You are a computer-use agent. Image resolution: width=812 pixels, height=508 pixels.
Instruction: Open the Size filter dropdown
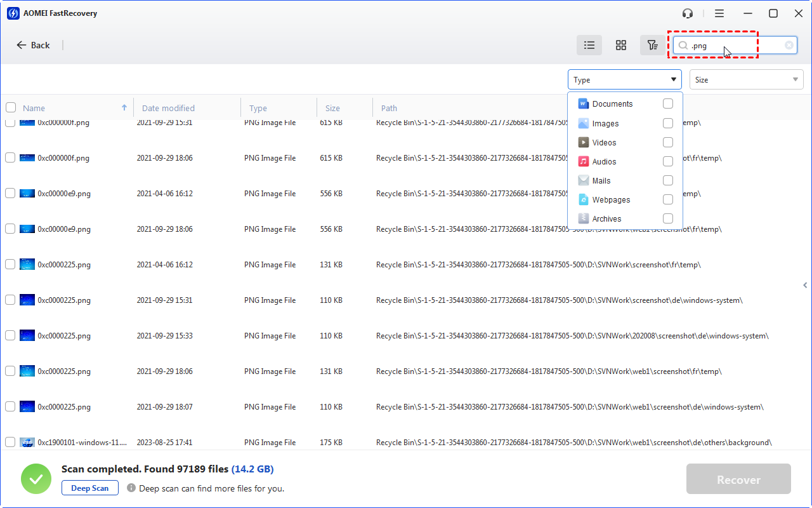[x=747, y=79]
